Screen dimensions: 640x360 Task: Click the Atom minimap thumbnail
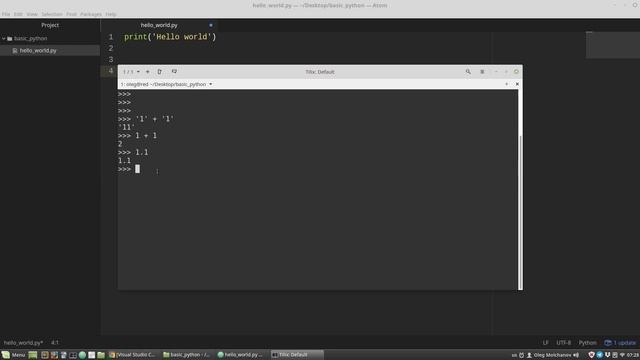point(613,45)
